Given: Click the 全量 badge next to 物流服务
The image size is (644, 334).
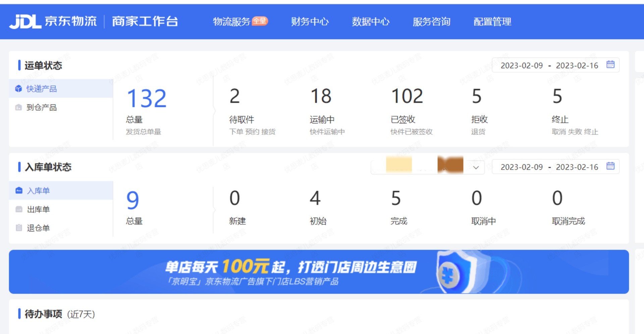Looking at the screenshot, I should coord(260,21).
